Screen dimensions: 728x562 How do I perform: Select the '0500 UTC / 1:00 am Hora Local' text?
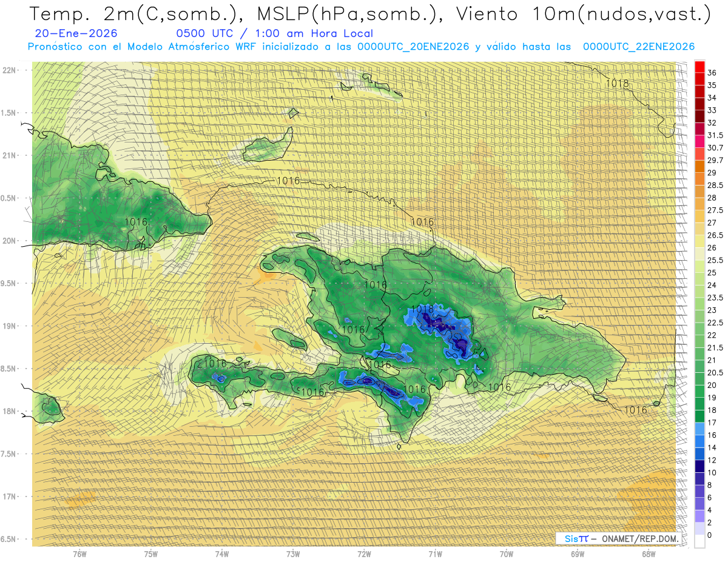click(x=274, y=33)
